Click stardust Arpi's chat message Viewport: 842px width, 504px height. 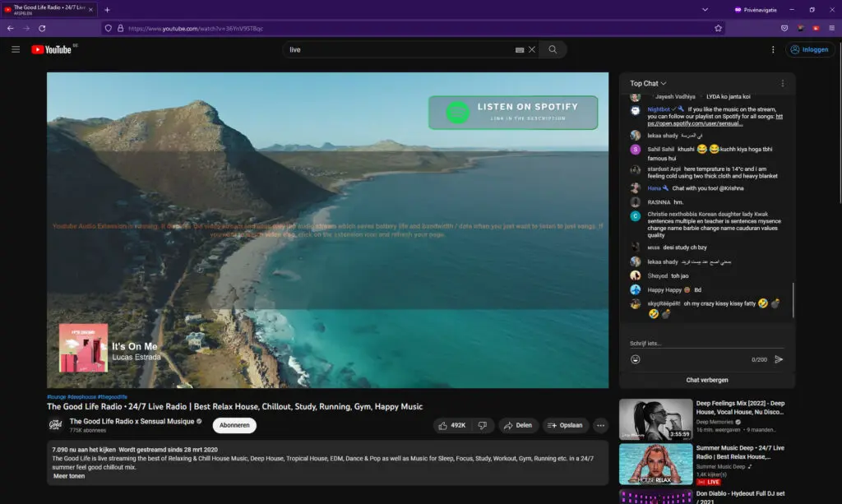(x=713, y=173)
